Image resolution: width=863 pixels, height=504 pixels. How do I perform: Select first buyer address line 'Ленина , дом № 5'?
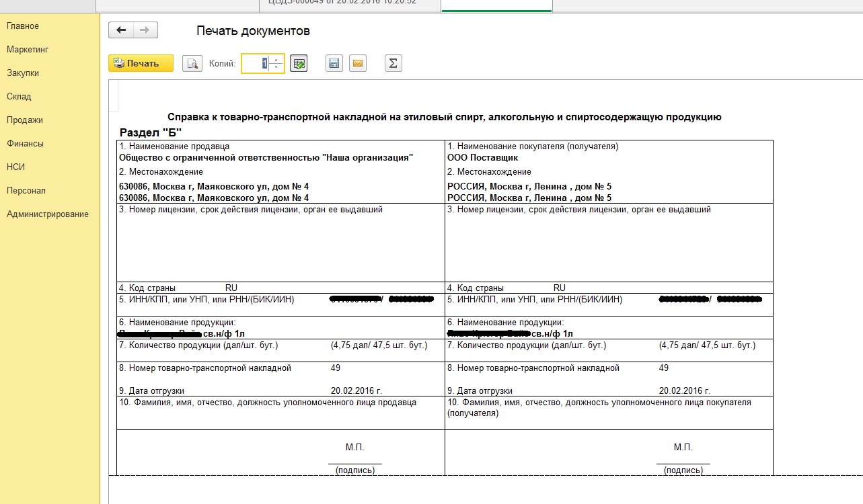click(529, 186)
